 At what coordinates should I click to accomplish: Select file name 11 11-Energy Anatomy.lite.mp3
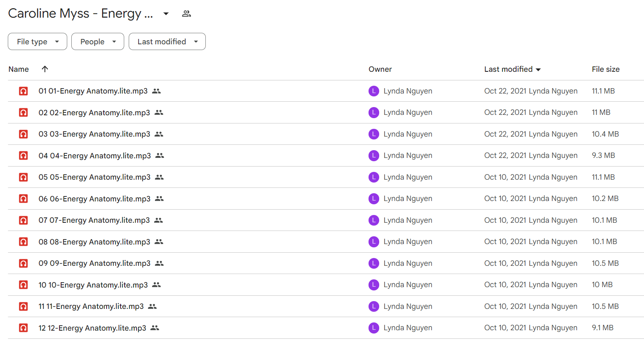tap(91, 306)
